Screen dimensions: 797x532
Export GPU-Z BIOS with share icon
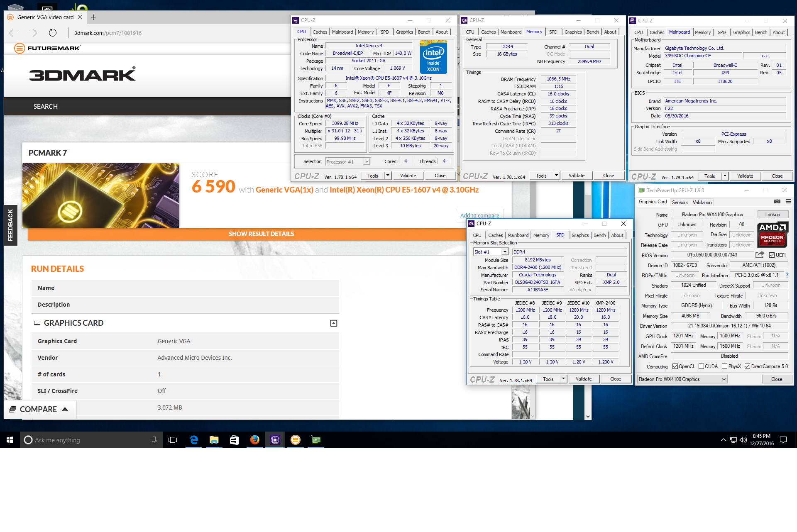pyautogui.click(x=760, y=255)
